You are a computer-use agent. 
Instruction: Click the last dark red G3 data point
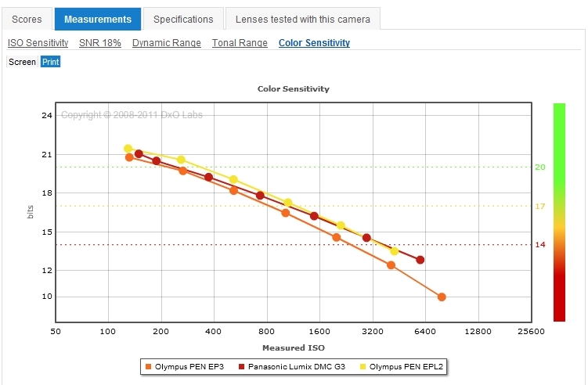[x=420, y=260]
